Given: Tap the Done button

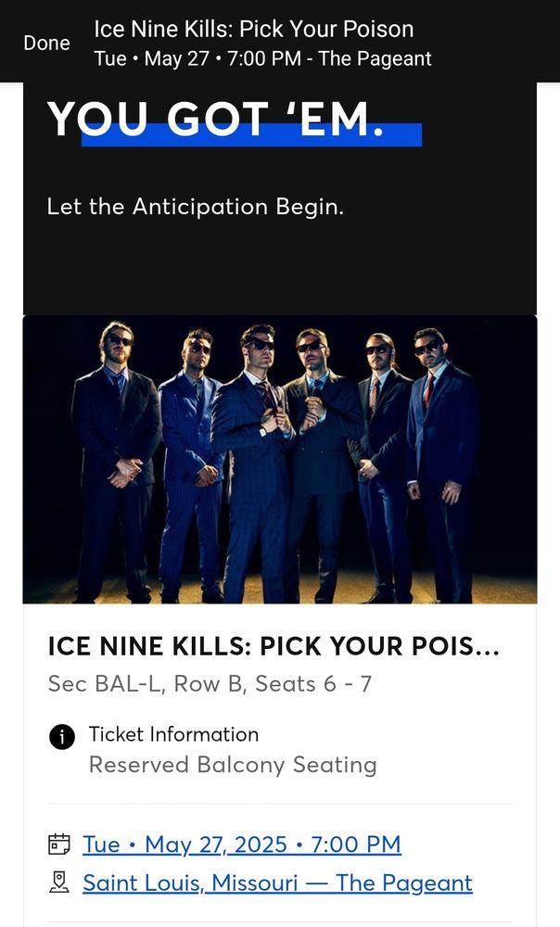Looking at the screenshot, I should coord(46,44).
